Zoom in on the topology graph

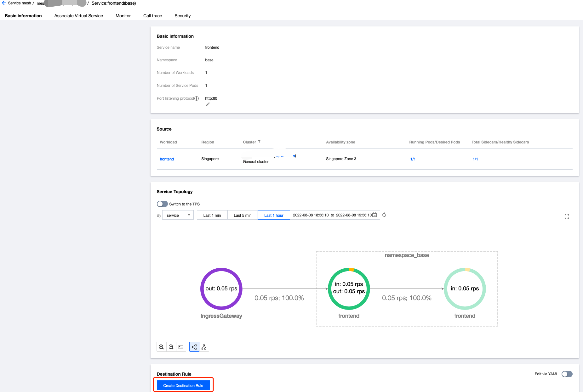(x=161, y=347)
